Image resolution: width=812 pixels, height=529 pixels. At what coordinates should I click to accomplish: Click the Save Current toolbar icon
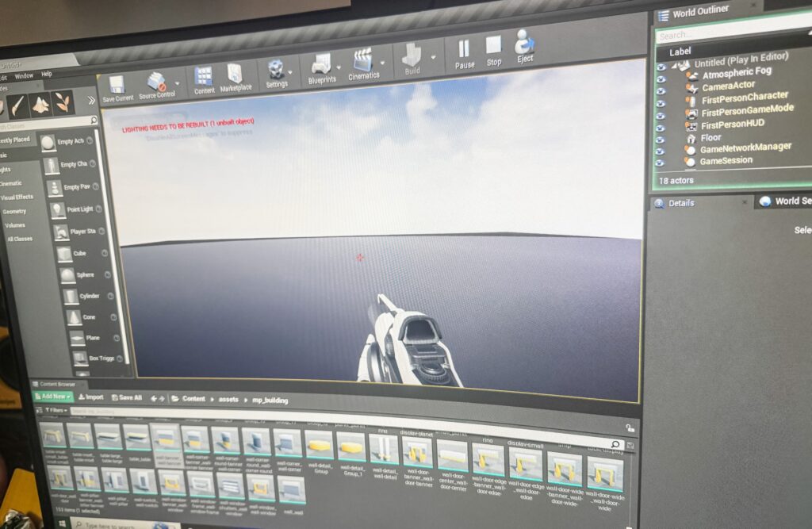(x=117, y=85)
